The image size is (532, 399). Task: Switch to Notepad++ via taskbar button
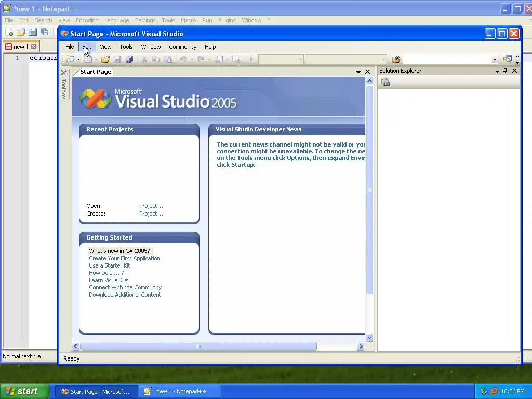pos(180,392)
